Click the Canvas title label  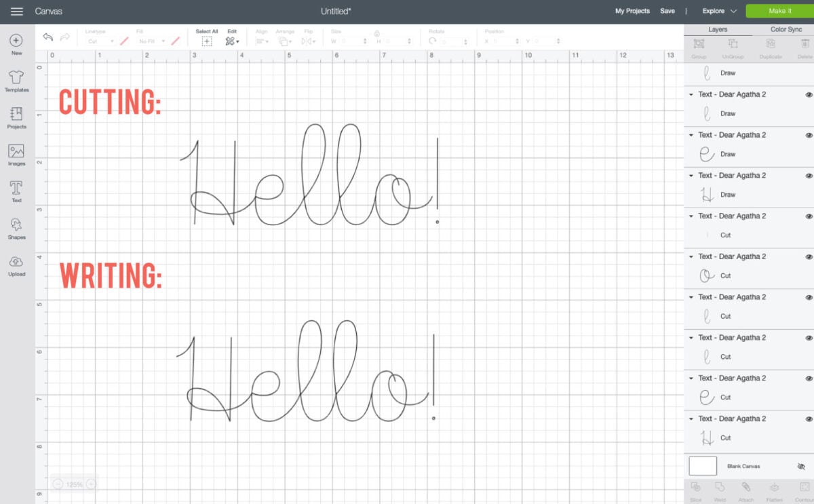point(49,12)
